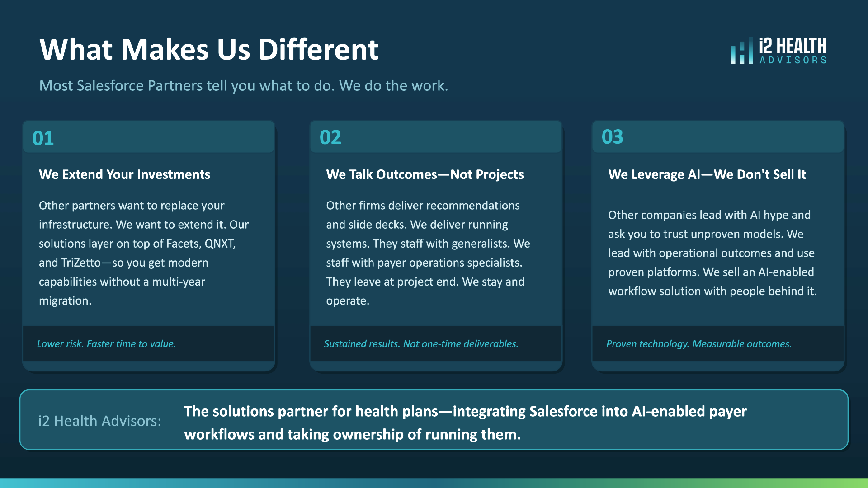Click the "02" card number
This screenshot has height=488, width=868.
330,137
